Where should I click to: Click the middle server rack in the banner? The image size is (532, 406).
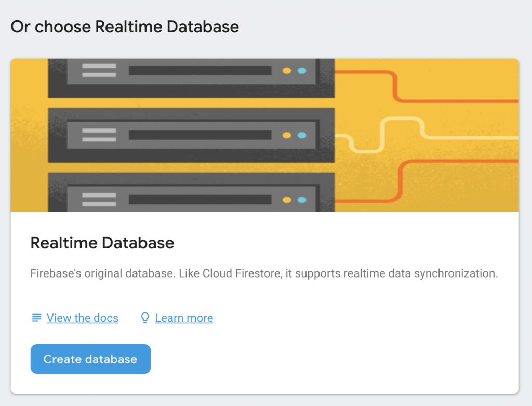click(191, 135)
